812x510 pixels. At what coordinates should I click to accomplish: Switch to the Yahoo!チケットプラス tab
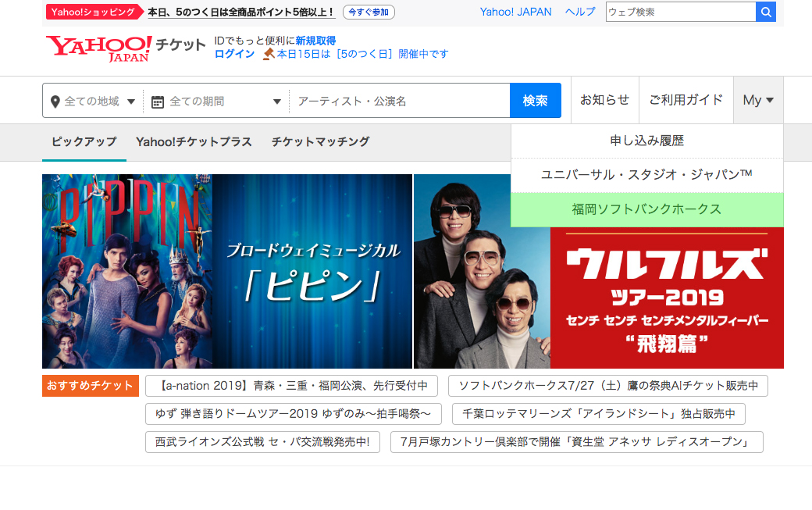click(x=194, y=142)
